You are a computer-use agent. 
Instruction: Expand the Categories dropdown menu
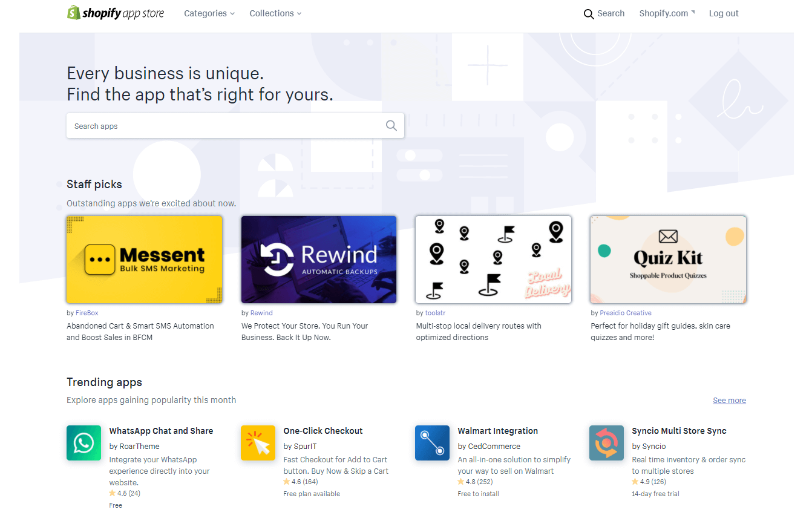click(x=209, y=13)
